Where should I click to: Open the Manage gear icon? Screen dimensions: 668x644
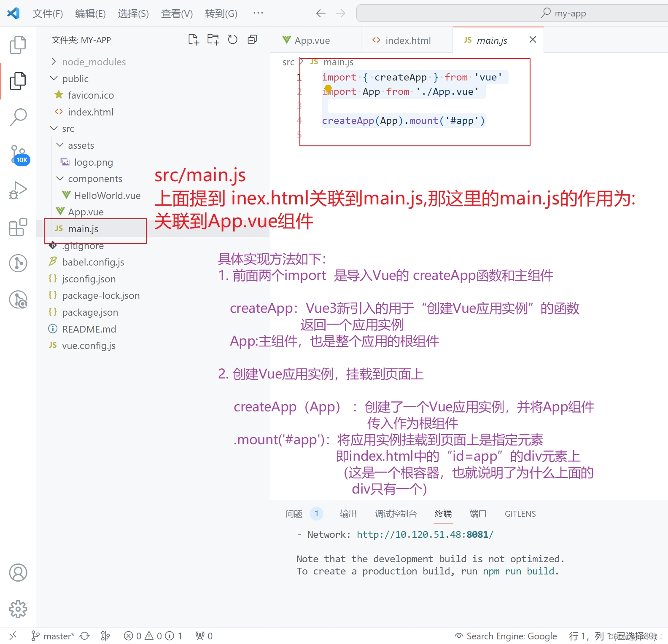point(18,609)
